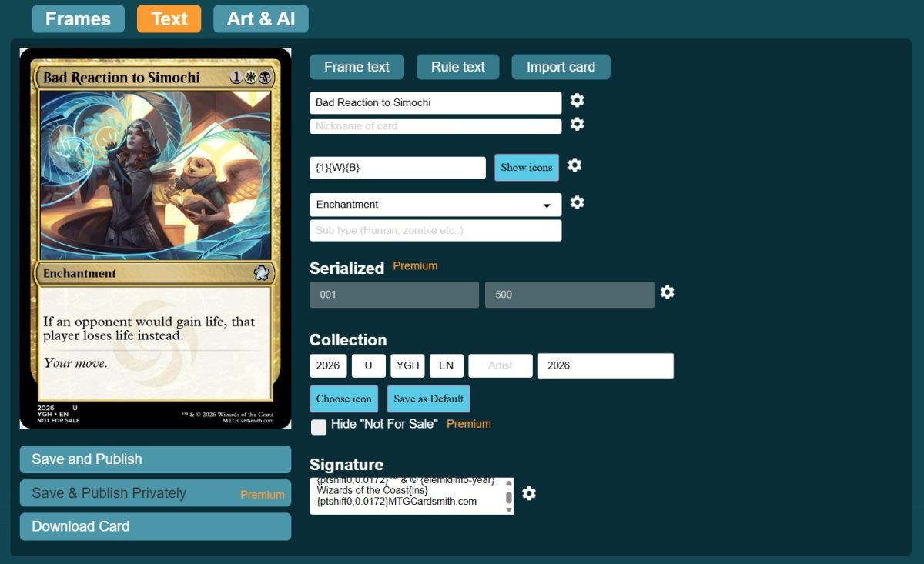Click the card name input field
This screenshot has width=924, height=564.
point(436,103)
